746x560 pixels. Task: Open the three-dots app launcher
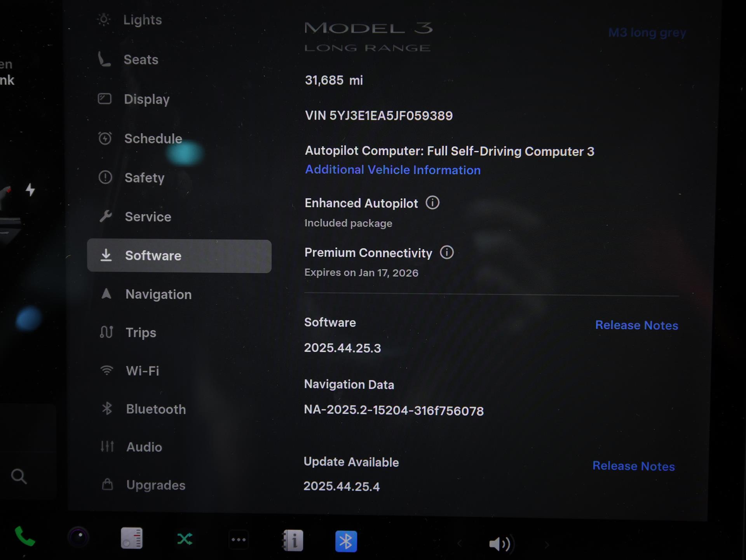click(x=239, y=540)
